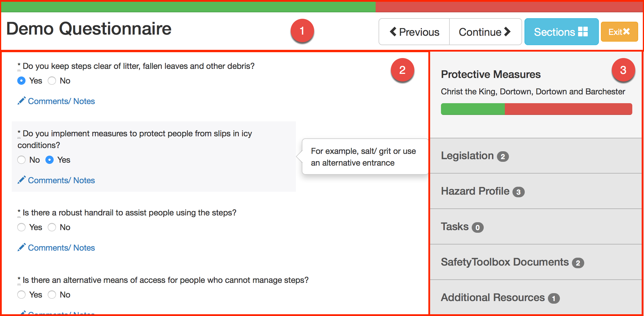The width and height of the screenshot is (644, 316).
Task: Click pencil icon beside first Comments/ Notes
Action: tap(21, 101)
